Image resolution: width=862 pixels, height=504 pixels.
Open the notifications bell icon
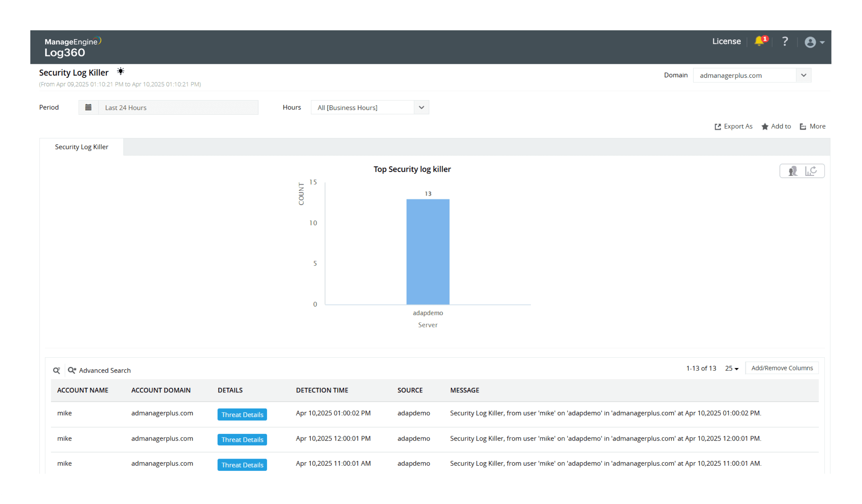759,41
